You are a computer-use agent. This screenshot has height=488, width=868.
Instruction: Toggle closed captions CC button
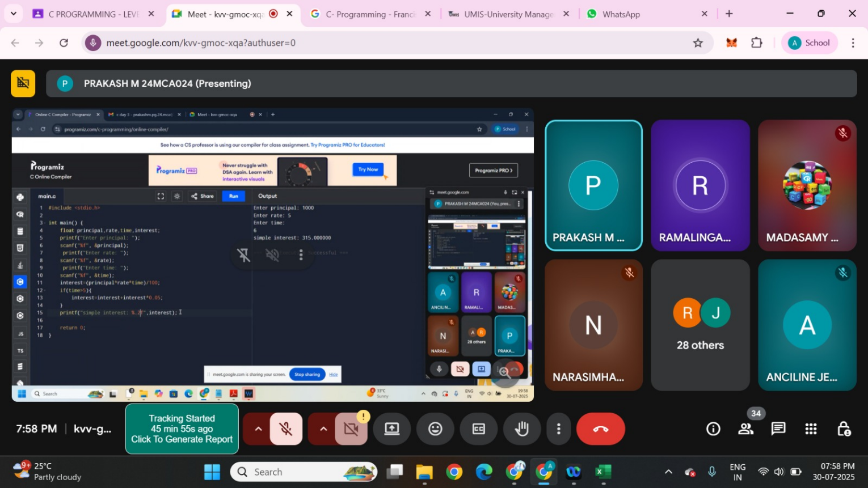click(x=478, y=429)
